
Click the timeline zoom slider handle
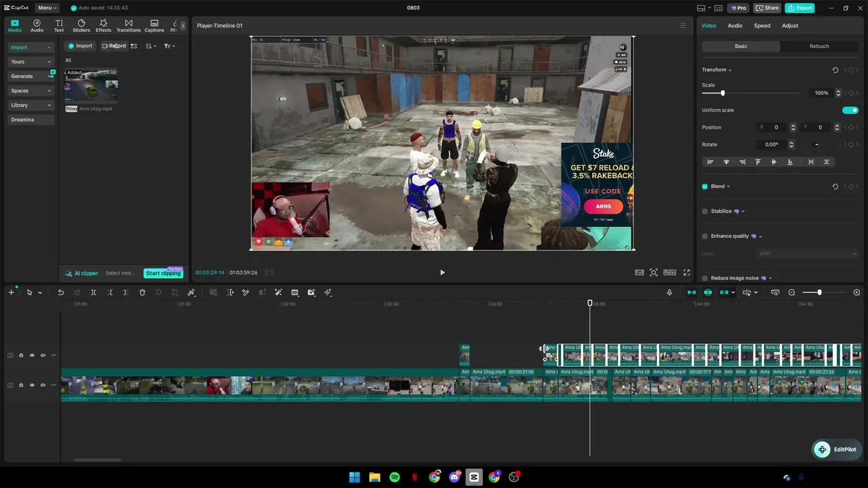(819, 292)
